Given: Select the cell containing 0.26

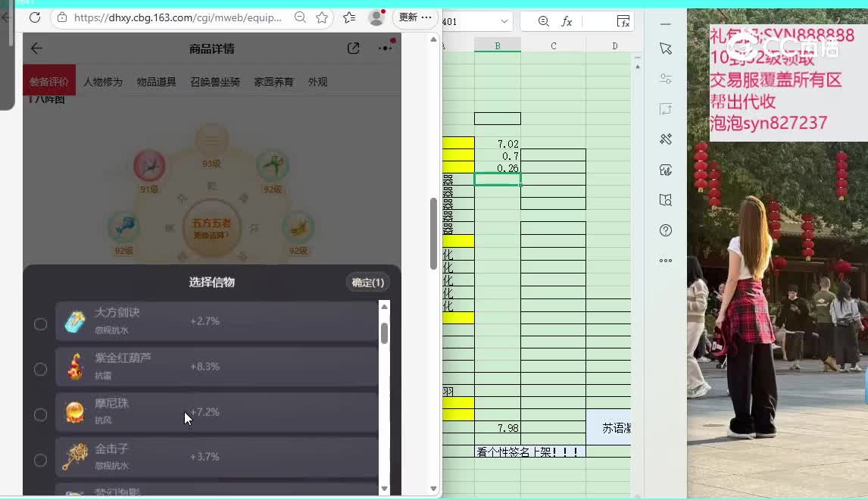Looking at the screenshot, I should tap(498, 167).
